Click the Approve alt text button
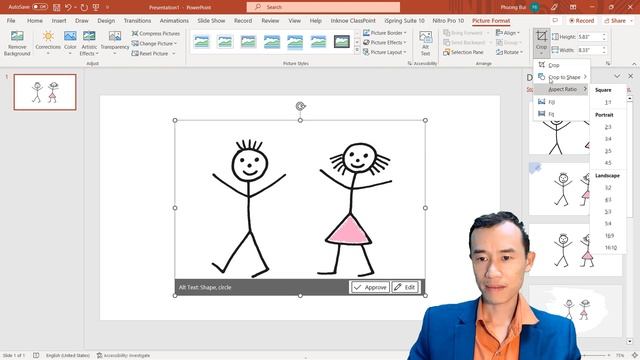 pos(370,287)
